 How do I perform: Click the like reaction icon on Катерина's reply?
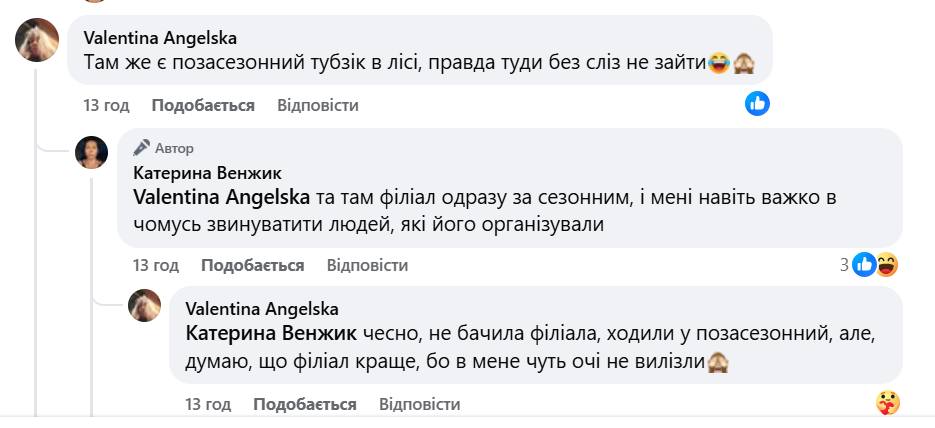(865, 265)
